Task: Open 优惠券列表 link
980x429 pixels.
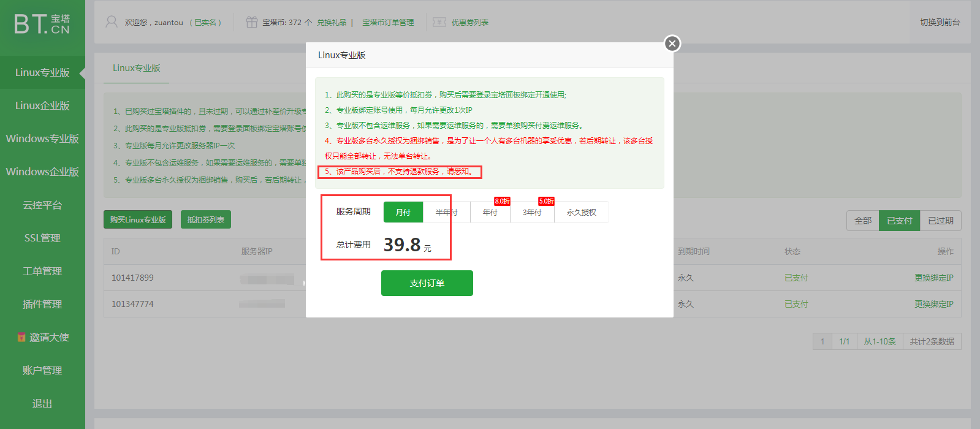Action: click(x=470, y=22)
